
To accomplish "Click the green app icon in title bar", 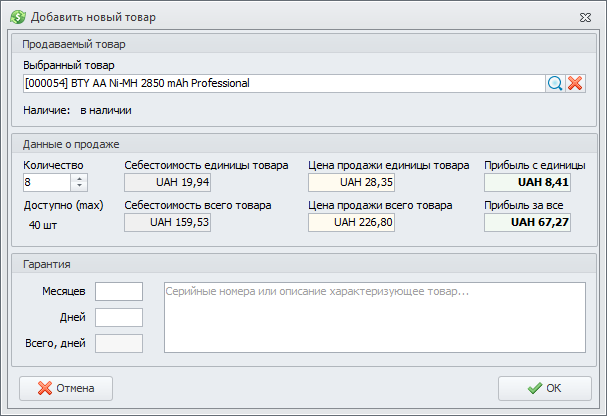I will [x=17, y=17].
